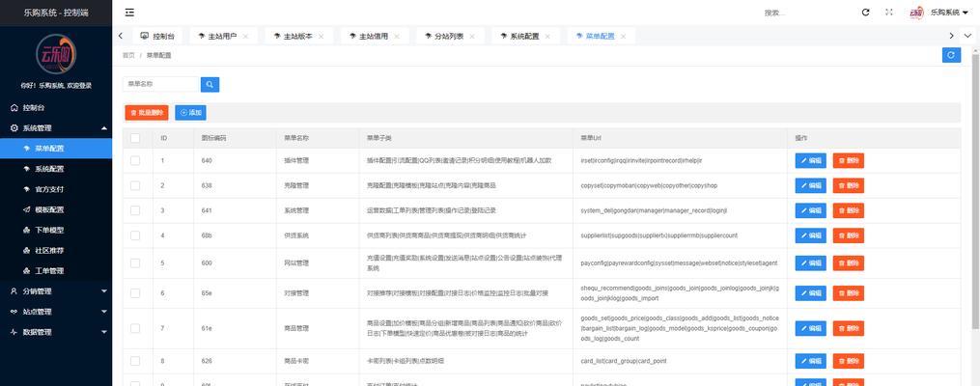
Task: Close the 菜单配置 tab
Action: pos(623,37)
